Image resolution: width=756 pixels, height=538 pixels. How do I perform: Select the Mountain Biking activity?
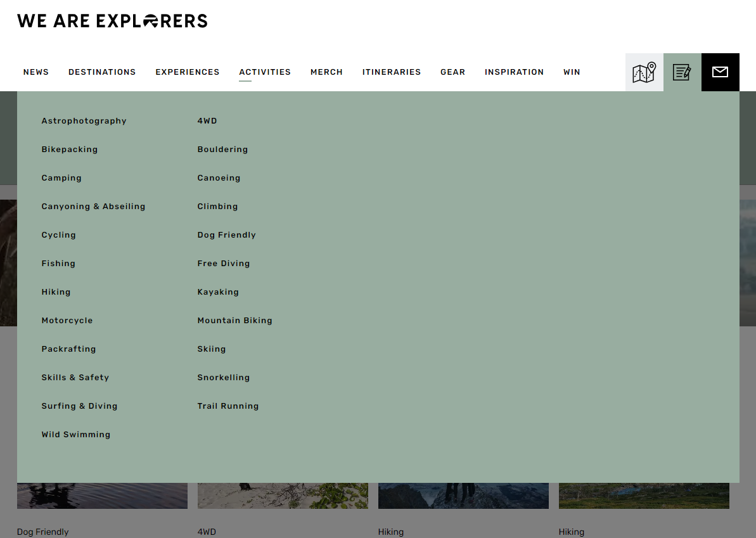[234, 321]
